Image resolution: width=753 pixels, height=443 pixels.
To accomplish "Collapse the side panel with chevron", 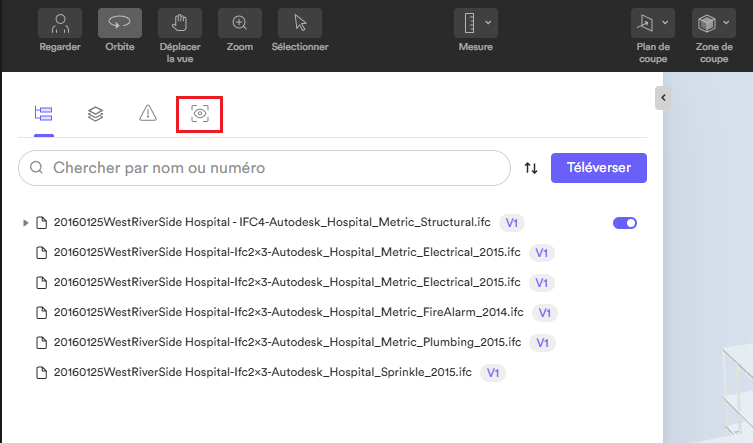I will (663, 98).
